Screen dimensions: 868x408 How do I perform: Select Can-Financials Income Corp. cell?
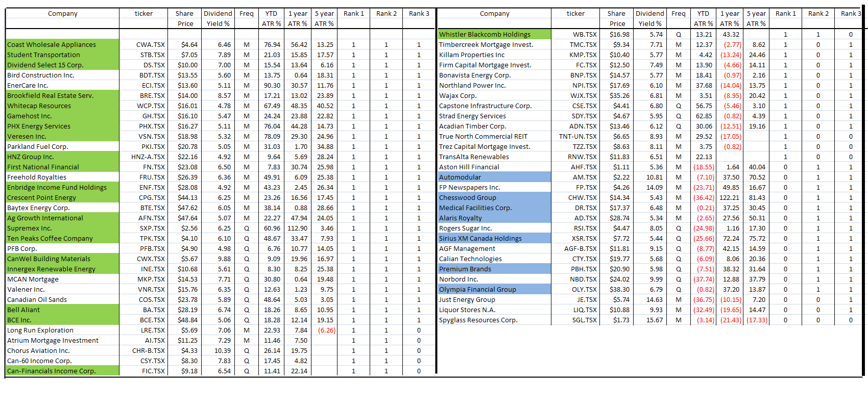62,371
